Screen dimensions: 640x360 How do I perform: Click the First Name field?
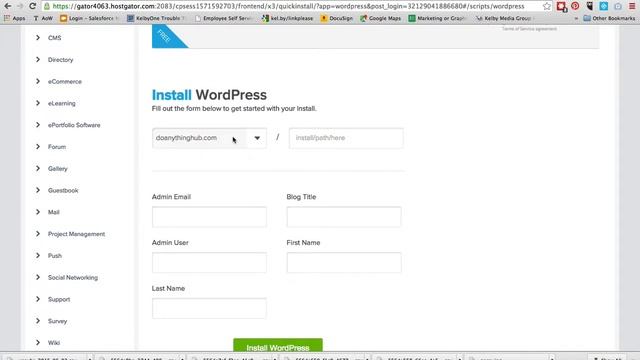(344, 262)
